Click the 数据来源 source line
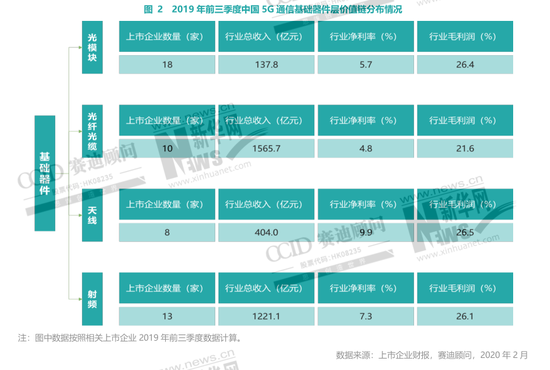Viewport: 550px width, 370px height. click(432, 355)
